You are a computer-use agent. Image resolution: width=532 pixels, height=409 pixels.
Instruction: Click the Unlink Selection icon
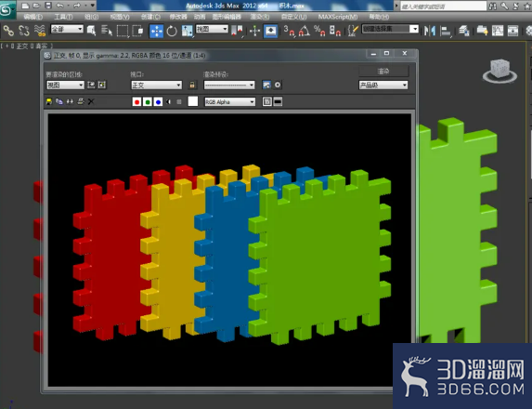point(24,31)
